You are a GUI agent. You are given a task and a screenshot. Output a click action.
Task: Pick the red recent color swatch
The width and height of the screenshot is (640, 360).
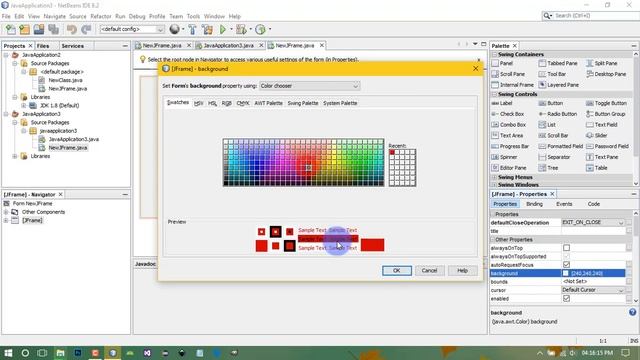392,152
